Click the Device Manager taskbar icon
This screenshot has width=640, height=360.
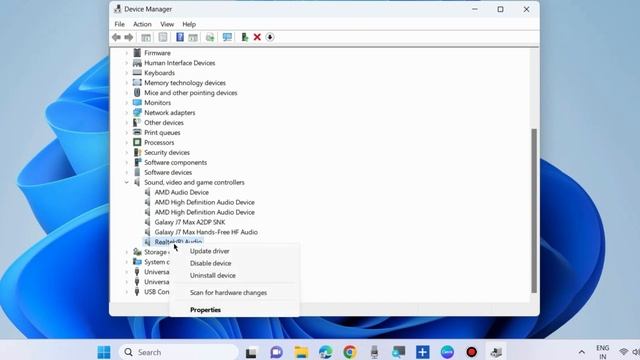(496, 352)
